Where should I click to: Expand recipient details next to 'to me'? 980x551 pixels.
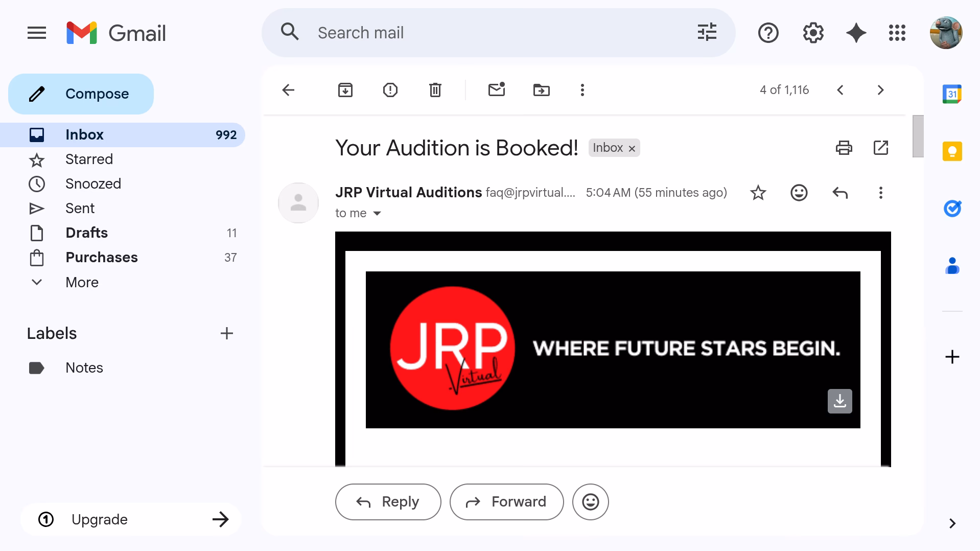tap(377, 213)
